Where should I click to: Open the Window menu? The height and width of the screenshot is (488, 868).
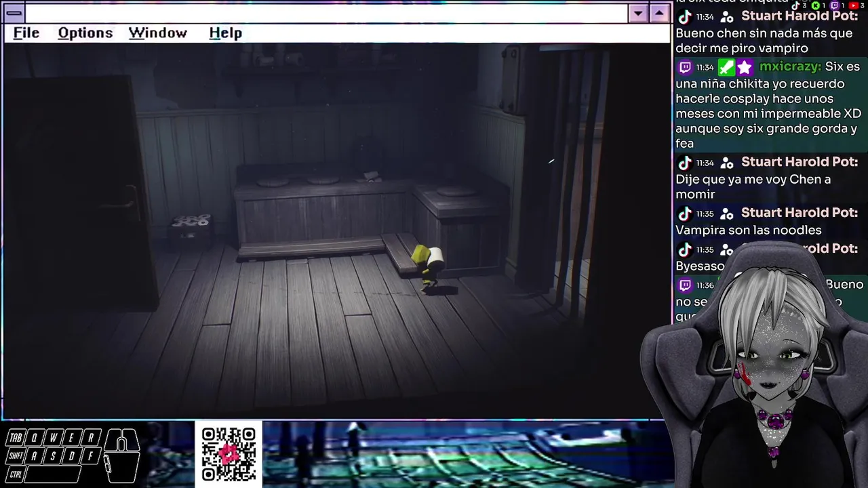[158, 33]
